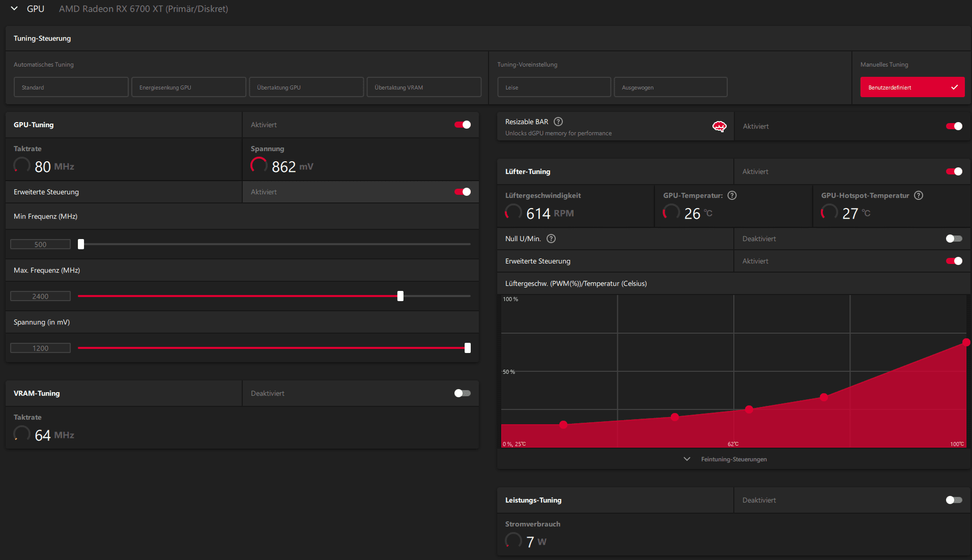Choose Übertaktung VRAM tuning preset
Image resolution: width=972 pixels, height=560 pixels.
tap(424, 87)
